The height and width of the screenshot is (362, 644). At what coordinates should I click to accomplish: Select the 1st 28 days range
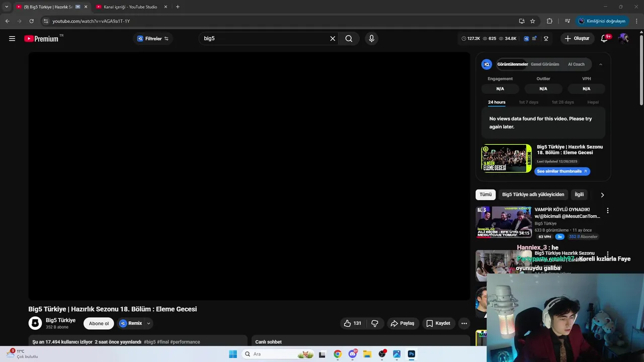pos(562,102)
